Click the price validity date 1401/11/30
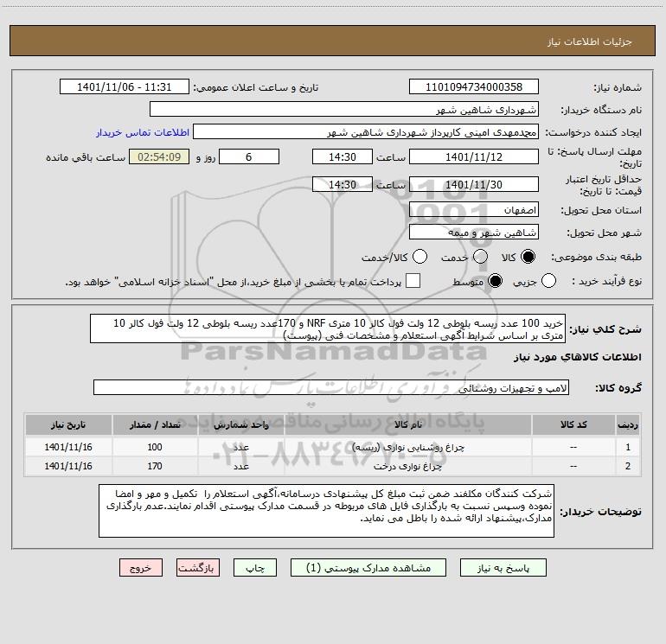666x644 pixels. (474, 184)
